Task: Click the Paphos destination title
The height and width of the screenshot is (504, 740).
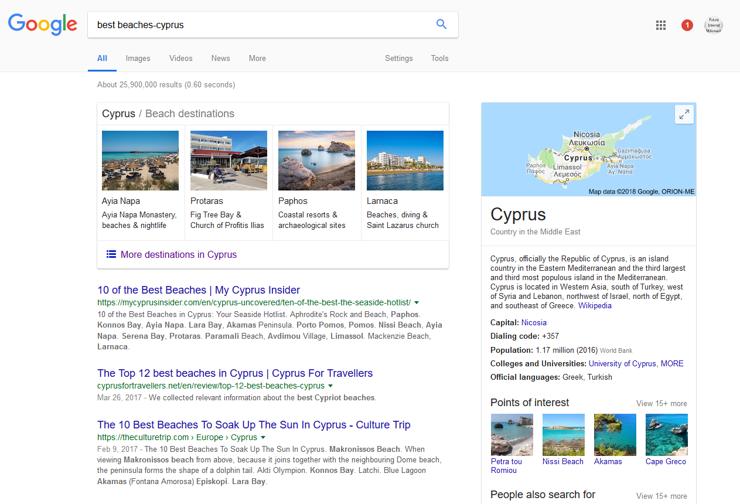Action: click(x=293, y=201)
